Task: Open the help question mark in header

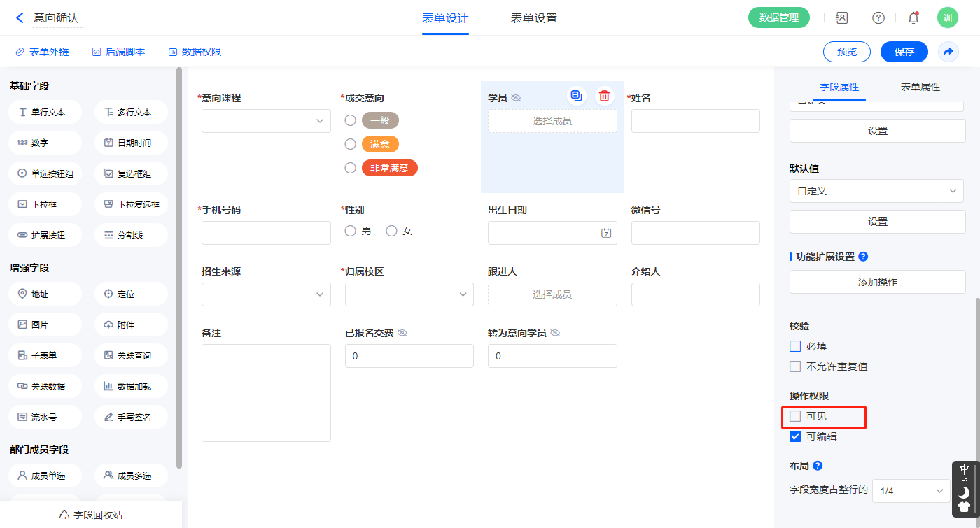Action: [878, 18]
